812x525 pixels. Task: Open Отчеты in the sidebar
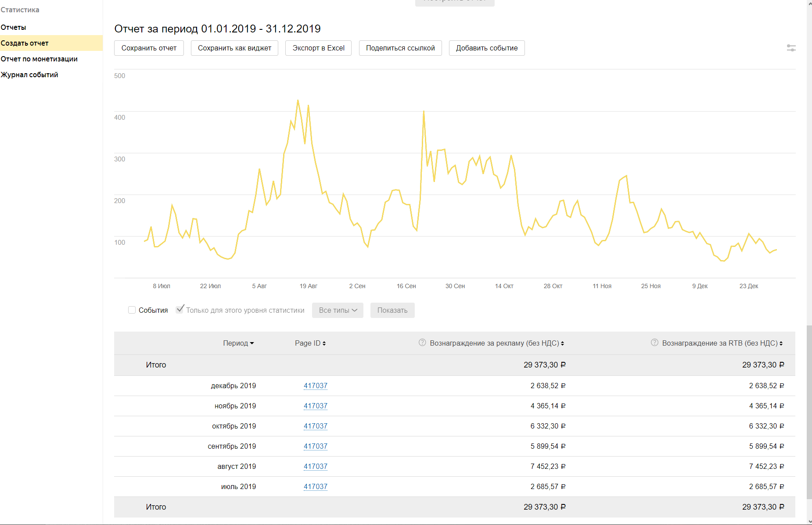pos(14,27)
